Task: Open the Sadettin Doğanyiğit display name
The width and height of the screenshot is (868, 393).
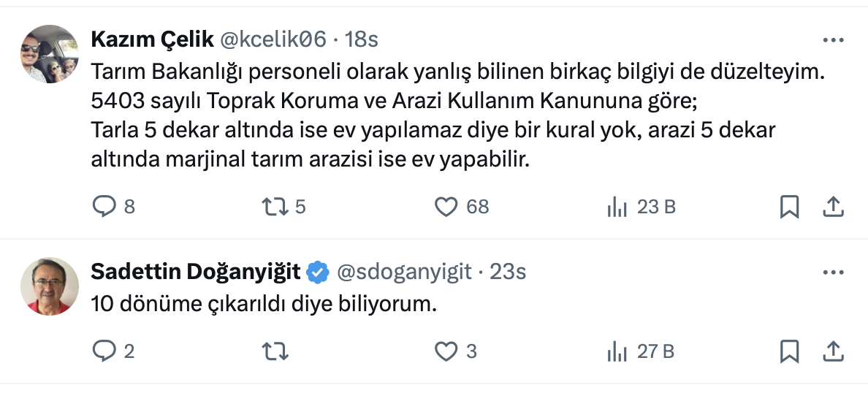Action: (195, 272)
